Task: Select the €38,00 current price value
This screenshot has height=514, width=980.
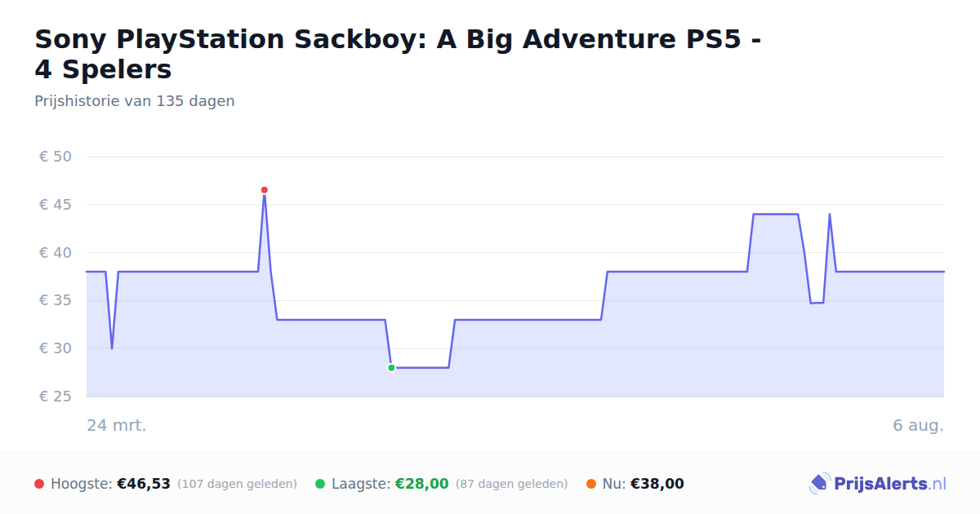Action: pyautogui.click(x=657, y=484)
